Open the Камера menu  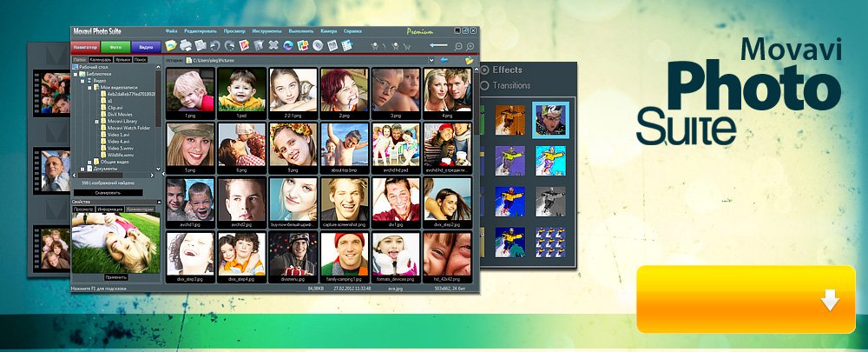point(329,31)
